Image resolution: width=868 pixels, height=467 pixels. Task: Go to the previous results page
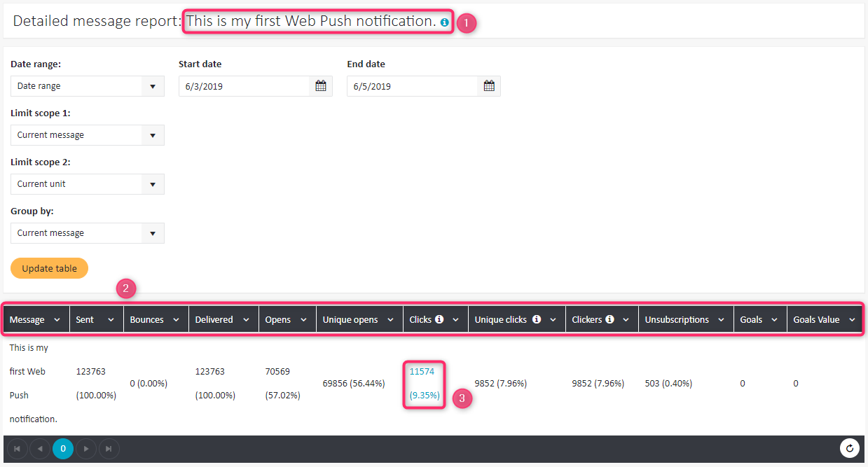40,448
